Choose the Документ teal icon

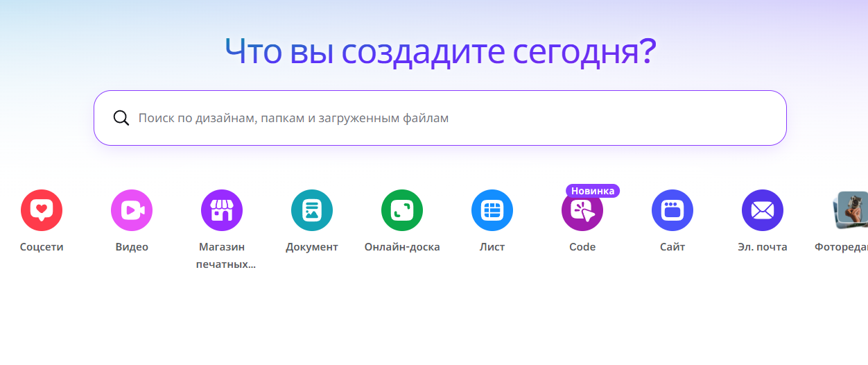point(312,210)
